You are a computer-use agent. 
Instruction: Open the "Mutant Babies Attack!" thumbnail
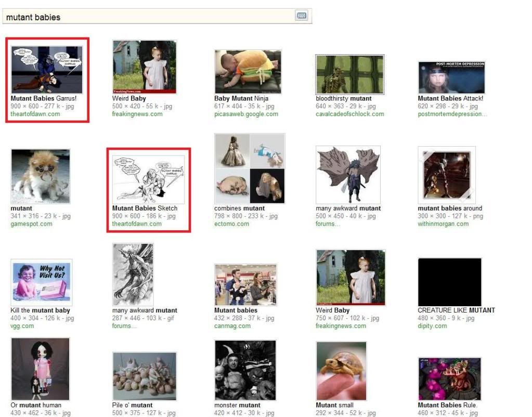[451, 77]
